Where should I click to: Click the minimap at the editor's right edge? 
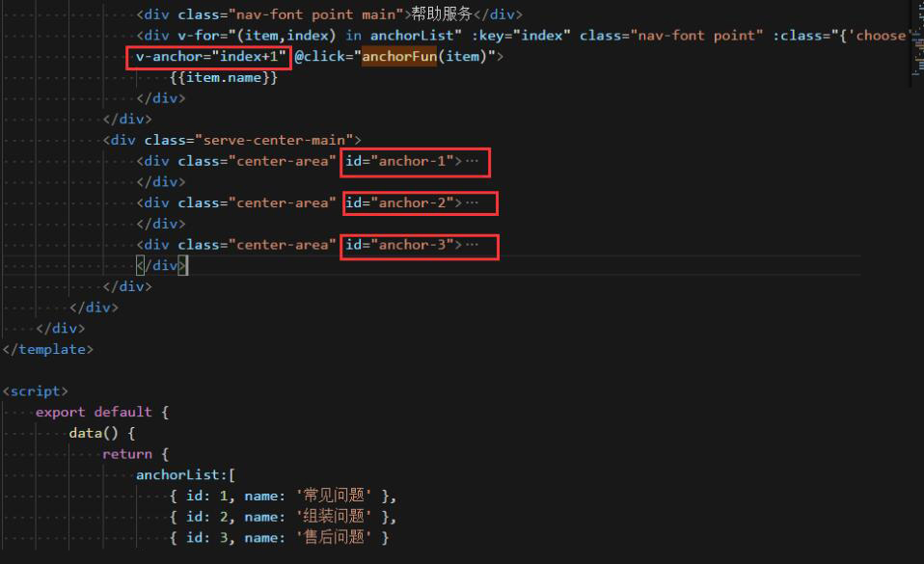point(917,44)
